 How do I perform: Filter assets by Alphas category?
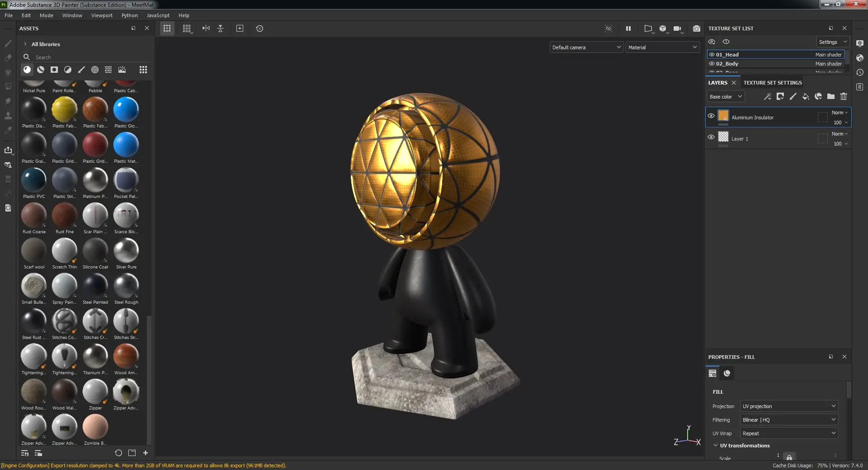click(x=95, y=70)
